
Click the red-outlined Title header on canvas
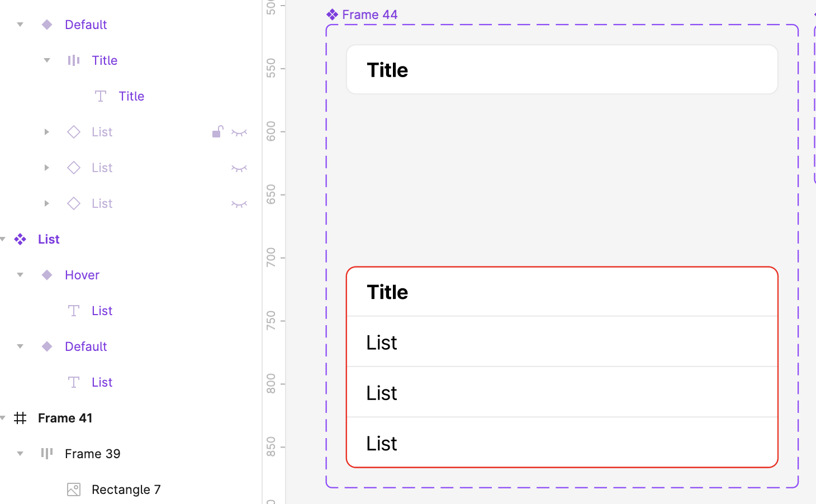pyautogui.click(x=562, y=292)
